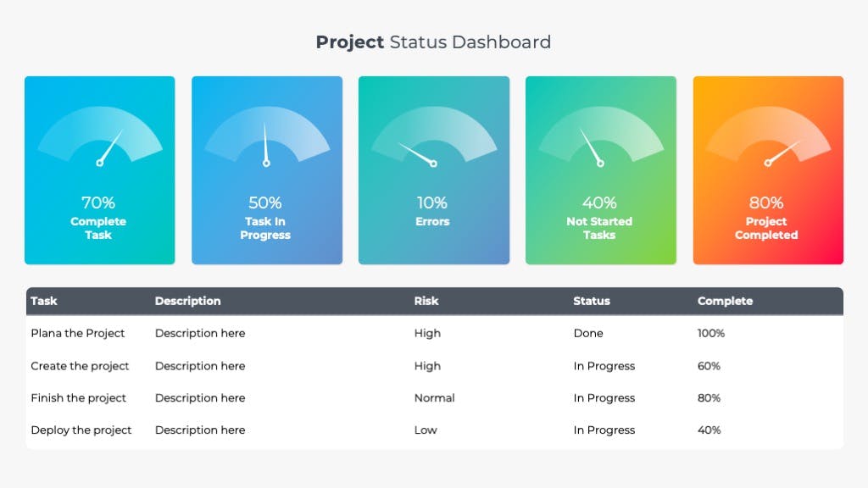Click the 80% Project Completed gauge
Image resolution: width=868 pixels, height=488 pixels.
[768, 136]
